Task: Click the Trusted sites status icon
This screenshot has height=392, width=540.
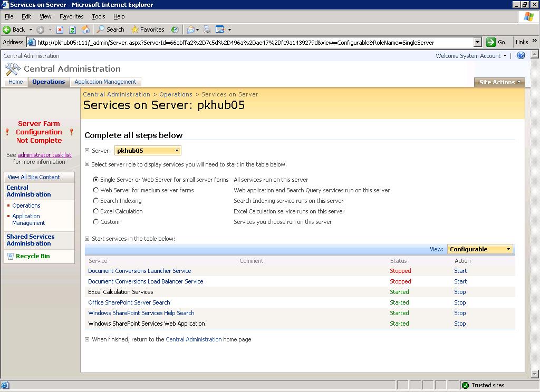Action: coord(465,385)
